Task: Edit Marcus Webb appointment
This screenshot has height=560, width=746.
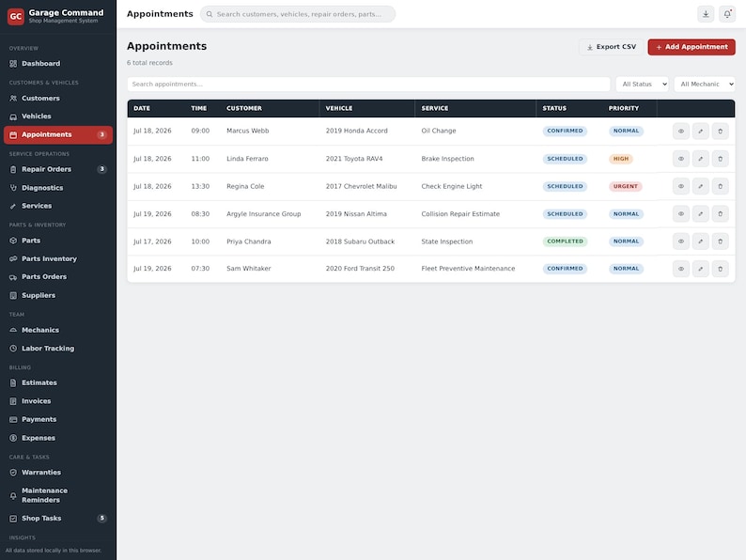Action: [700, 132]
